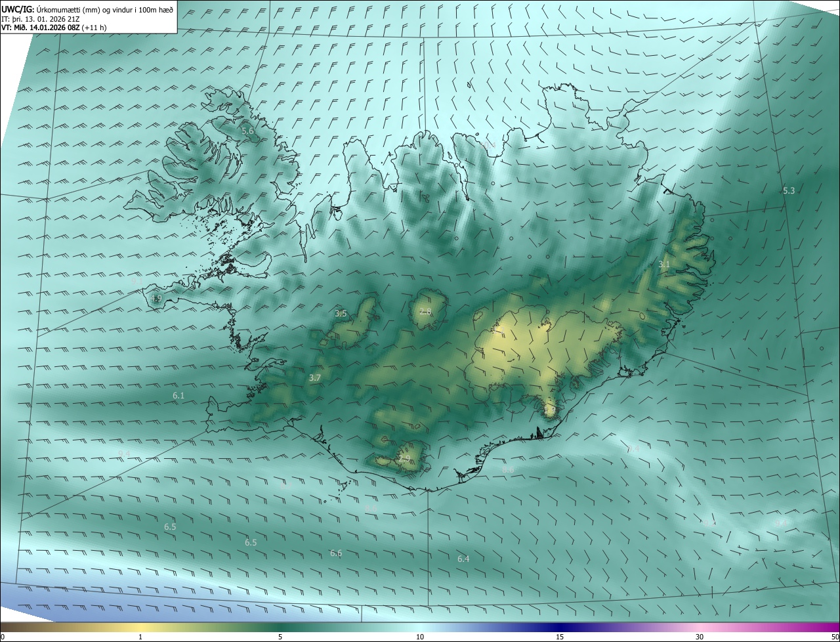Image resolution: width=840 pixels, height=642 pixels.
Task: Click the 10 label on the color scale
Action: [420, 637]
